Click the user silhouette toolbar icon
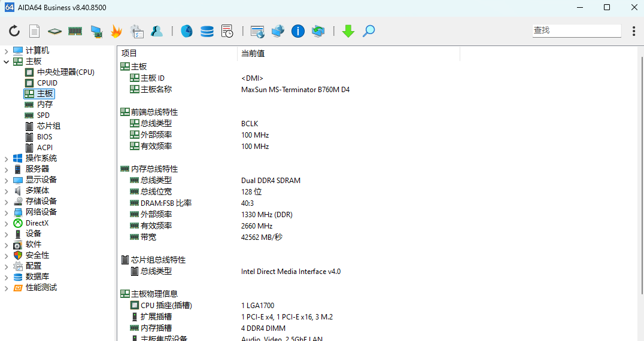 pos(157,31)
